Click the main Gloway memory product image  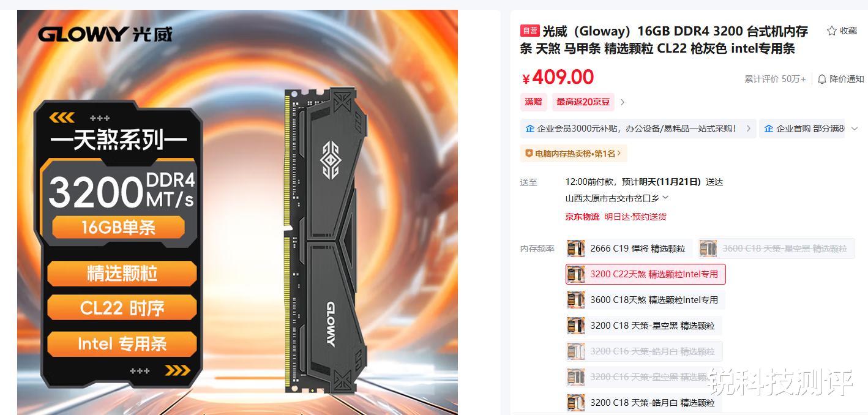[238, 212]
